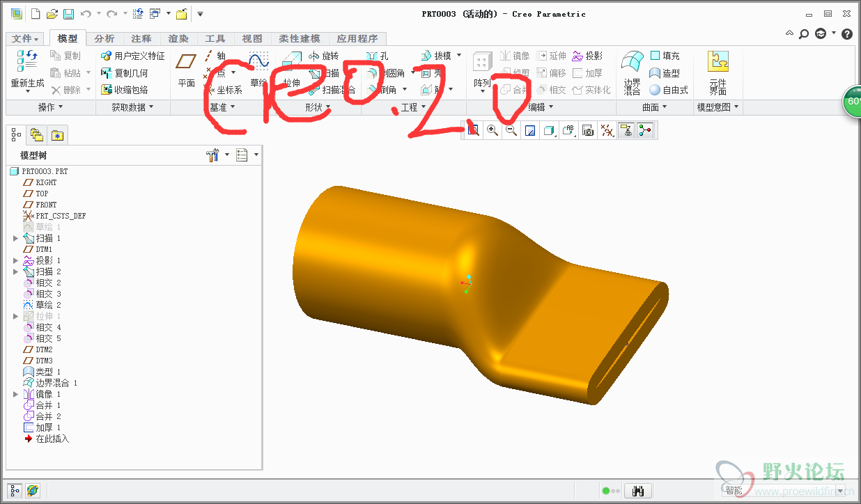Expand the Editing (编辑) group dropdown
Screen dimensions: 861x504
click(x=541, y=107)
